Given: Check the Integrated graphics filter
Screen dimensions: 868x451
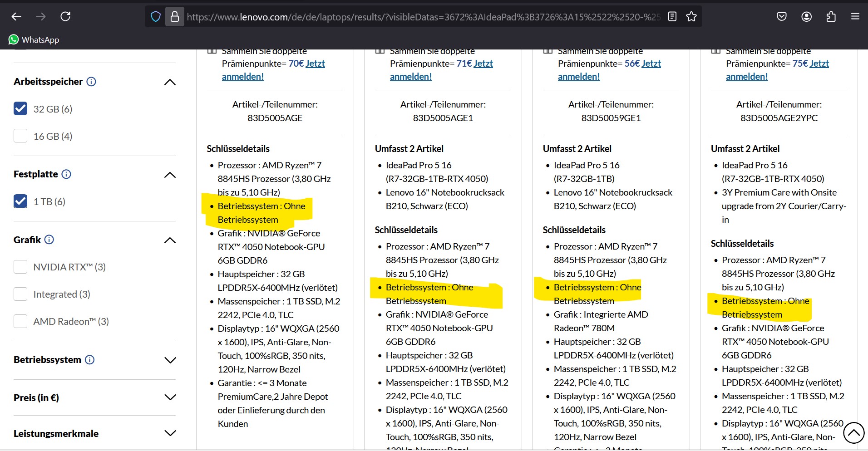Looking at the screenshot, I should pos(20,294).
